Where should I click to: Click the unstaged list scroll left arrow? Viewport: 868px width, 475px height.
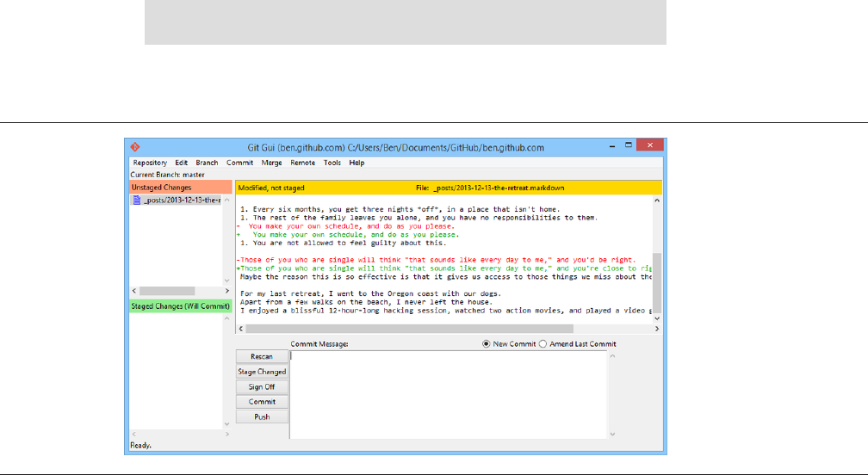pos(134,291)
